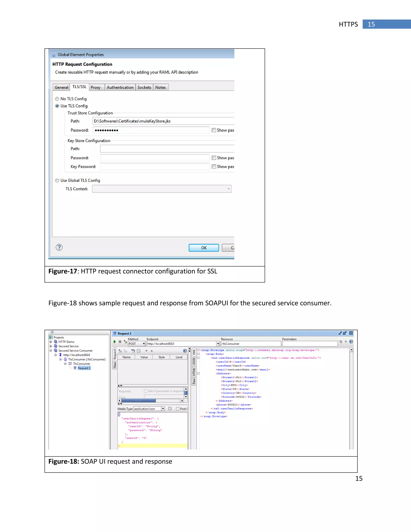Click the Trust Store Path field

tap(163, 121)
